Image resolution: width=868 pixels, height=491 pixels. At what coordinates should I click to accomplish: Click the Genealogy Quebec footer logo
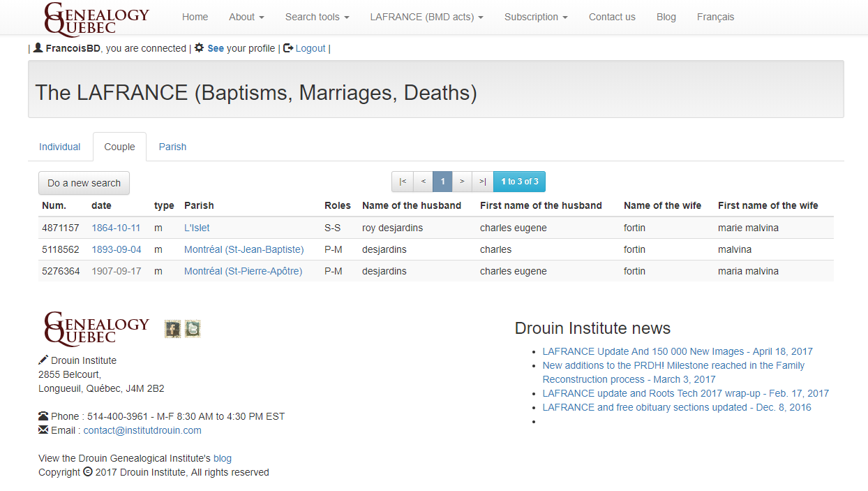(96, 328)
